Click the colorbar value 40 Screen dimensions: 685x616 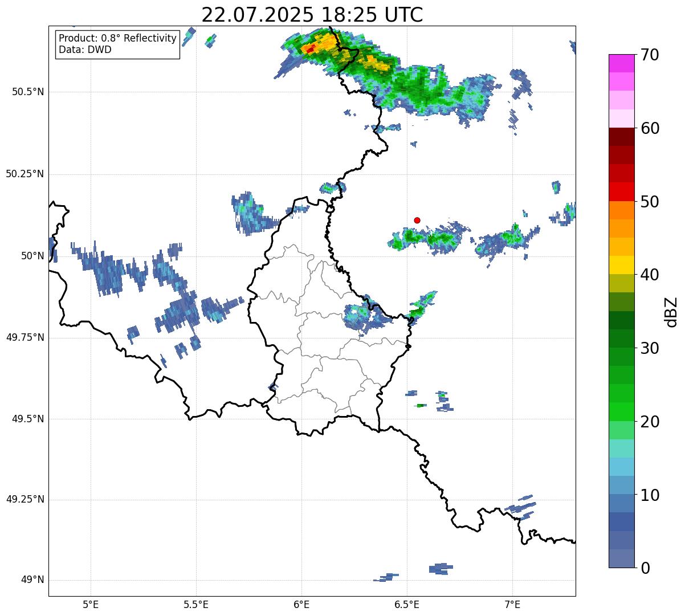coord(650,275)
